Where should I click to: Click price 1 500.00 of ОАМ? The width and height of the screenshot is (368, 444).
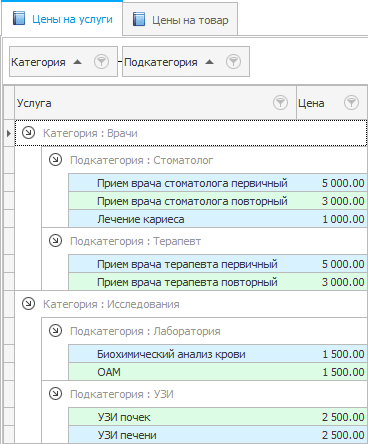(343, 372)
